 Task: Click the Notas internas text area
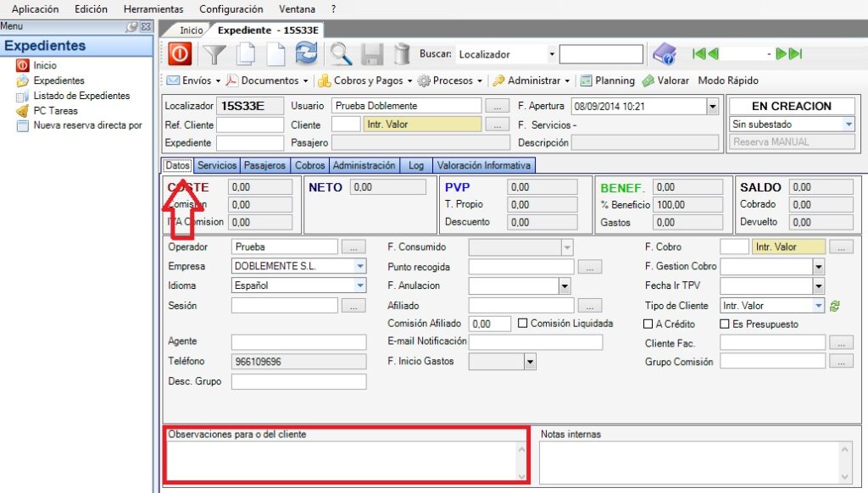pyautogui.click(x=688, y=462)
